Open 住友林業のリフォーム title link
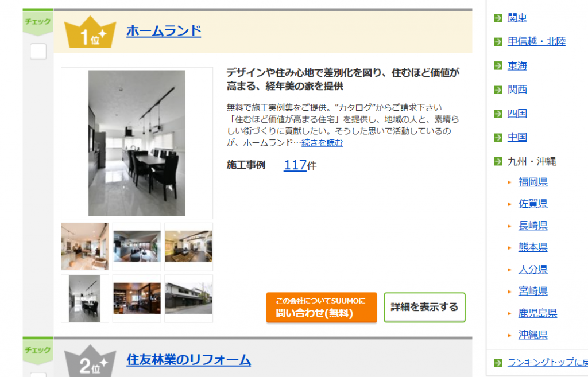 188,360
